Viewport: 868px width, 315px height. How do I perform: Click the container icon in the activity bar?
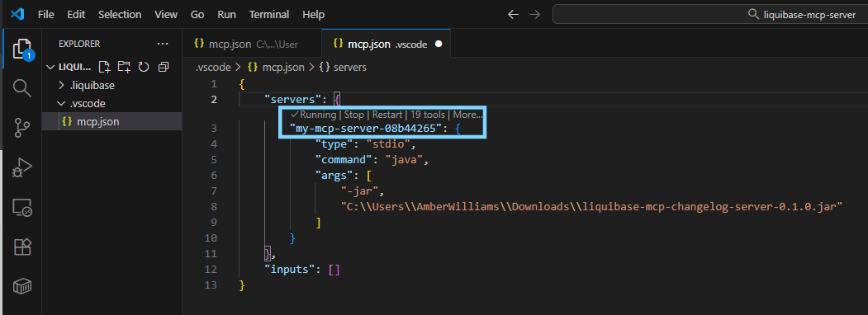pos(22,286)
